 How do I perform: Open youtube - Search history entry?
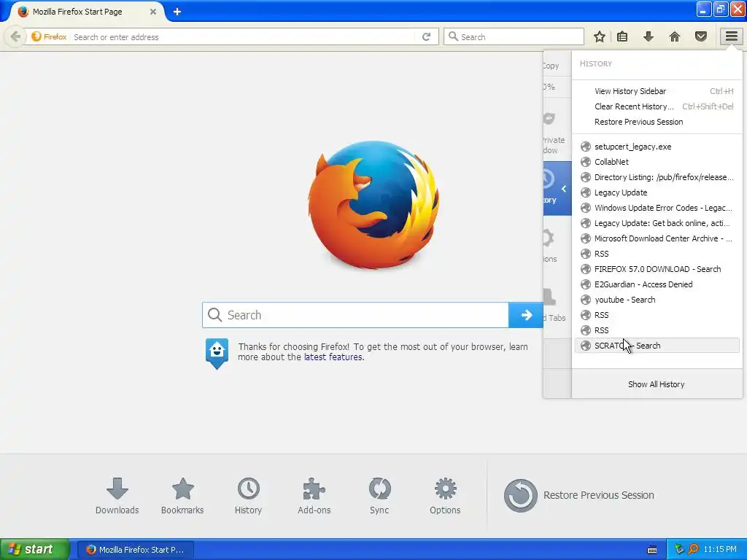click(x=657, y=300)
